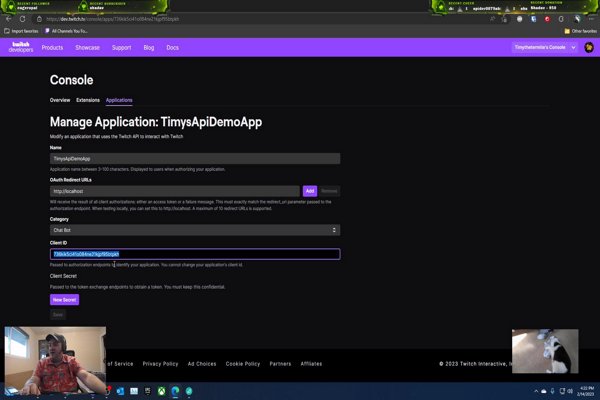Open the Partners footer link
The height and width of the screenshot is (400, 600).
pyautogui.click(x=280, y=364)
